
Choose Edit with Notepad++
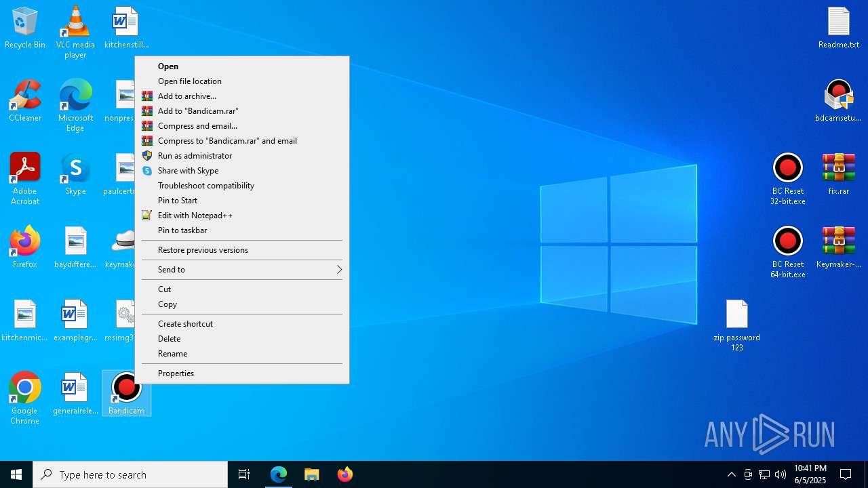pyautogui.click(x=242, y=216)
